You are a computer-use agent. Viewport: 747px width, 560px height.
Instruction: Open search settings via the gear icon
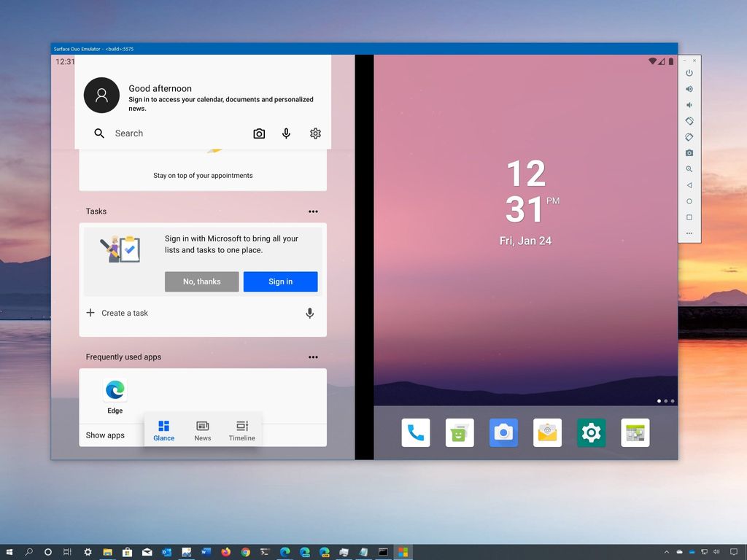pos(315,133)
